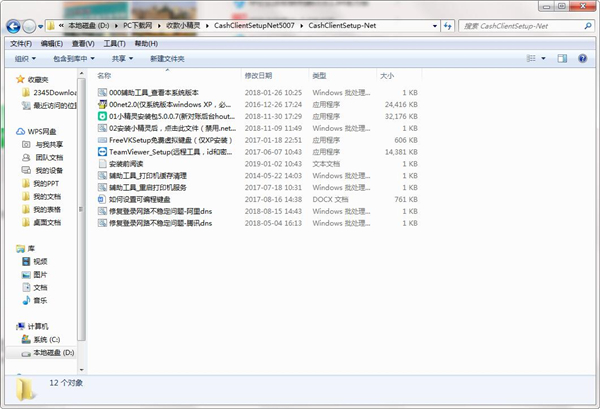Open 我的PPT folder in sidebar
Screen dimensions: 600x409
point(41,183)
